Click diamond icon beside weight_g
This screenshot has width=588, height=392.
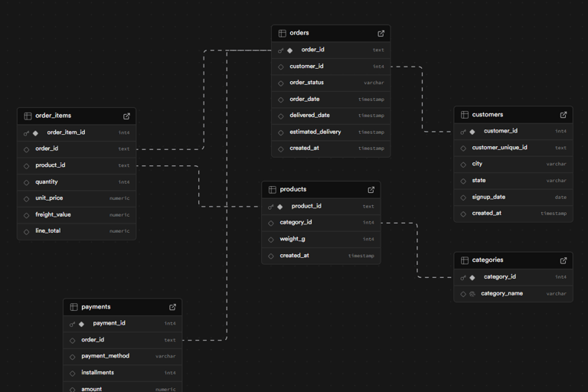click(271, 240)
